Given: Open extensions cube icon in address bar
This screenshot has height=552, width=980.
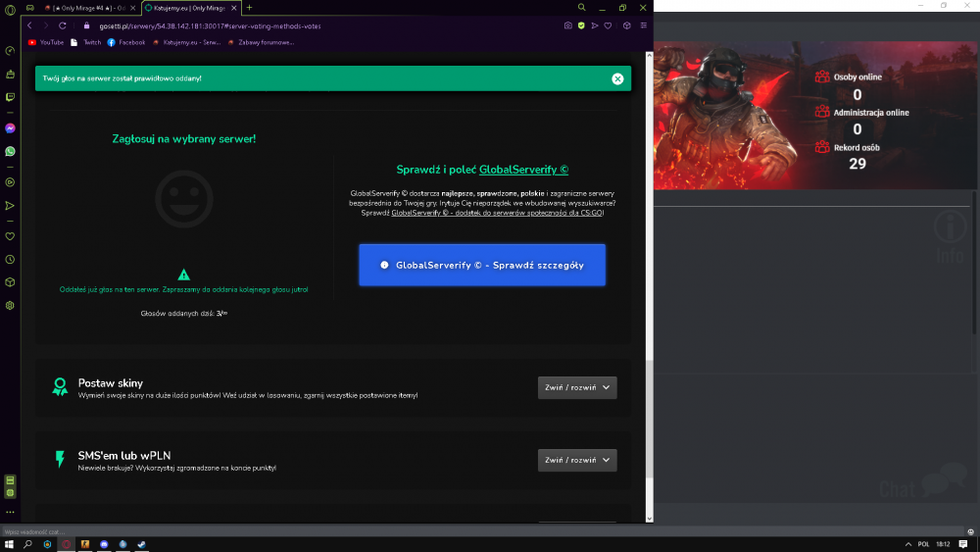Looking at the screenshot, I should 627,25.
